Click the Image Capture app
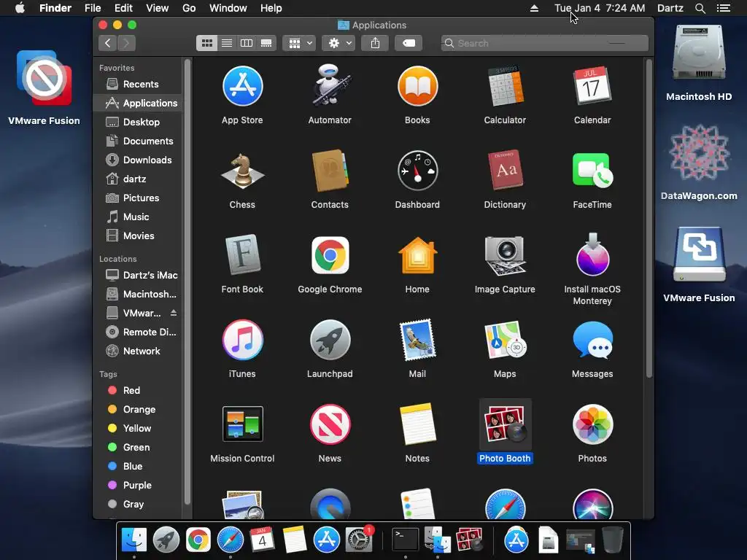This screenshot has height=560, width=747. coord(505,255)
